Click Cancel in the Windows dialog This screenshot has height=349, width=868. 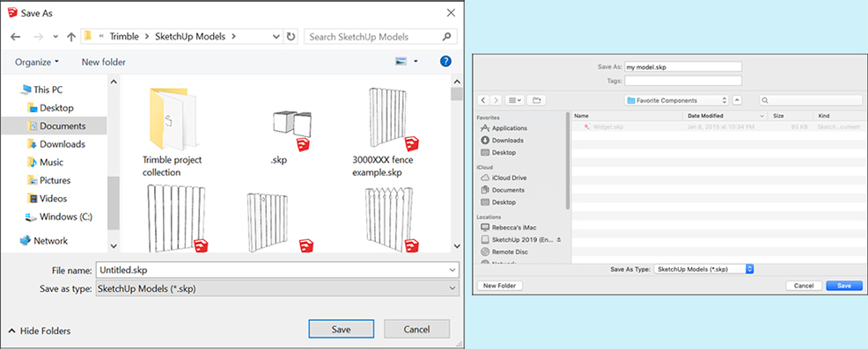pyautogui.click(x=417, y=329)
